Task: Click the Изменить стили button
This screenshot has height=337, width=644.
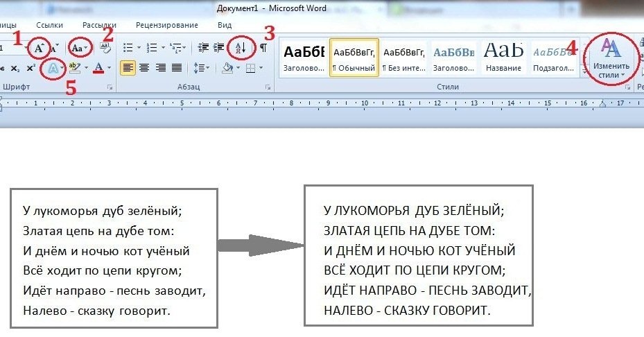Action: (x=611, y=60)
